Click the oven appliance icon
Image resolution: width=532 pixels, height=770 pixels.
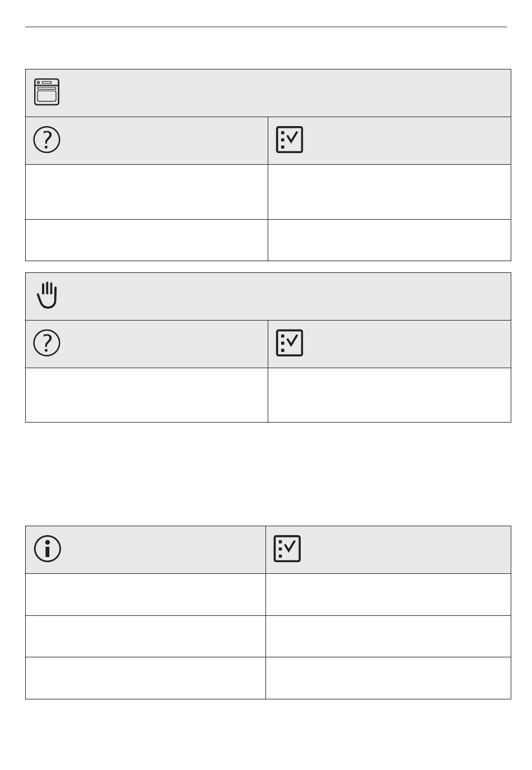[x=47, y=92]
